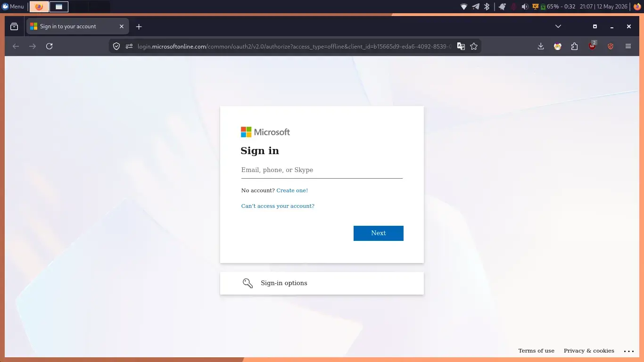Open Sign-in options
The height and width of the screenshot is (362, 644).
322,283
